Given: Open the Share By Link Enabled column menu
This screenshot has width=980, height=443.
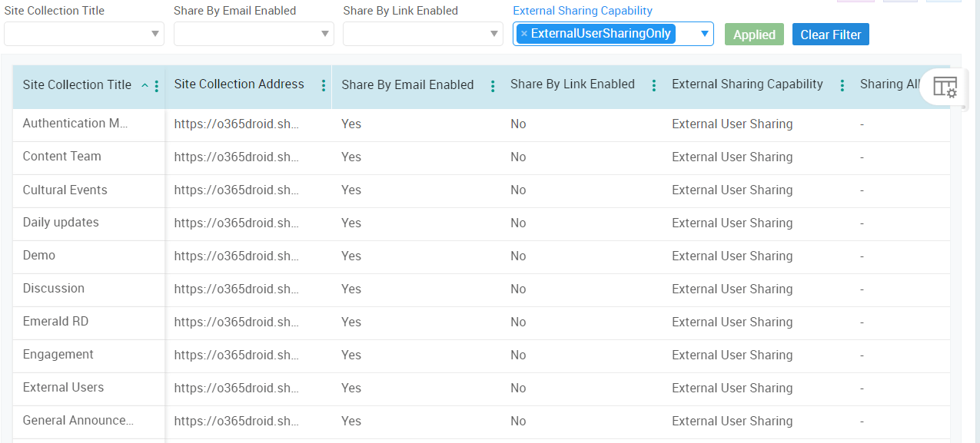Looking at the screenshot, I should (653, 85).
